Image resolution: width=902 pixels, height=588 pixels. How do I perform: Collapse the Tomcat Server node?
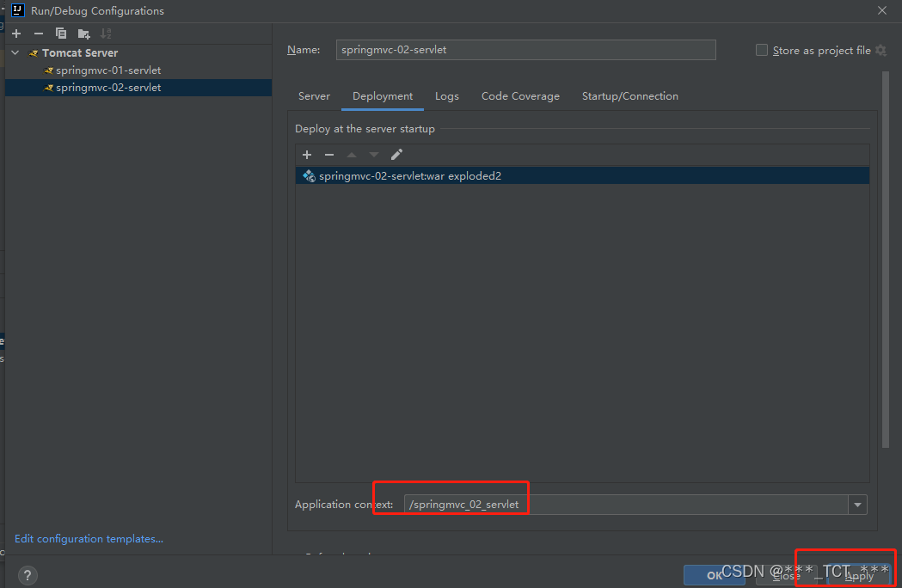click(x=15, y=53)
